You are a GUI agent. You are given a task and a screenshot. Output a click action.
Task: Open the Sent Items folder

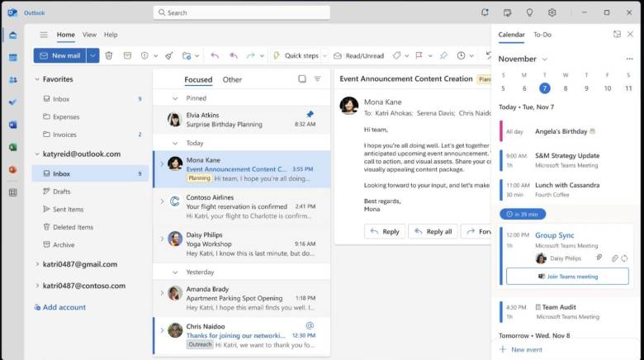[90, 209]
